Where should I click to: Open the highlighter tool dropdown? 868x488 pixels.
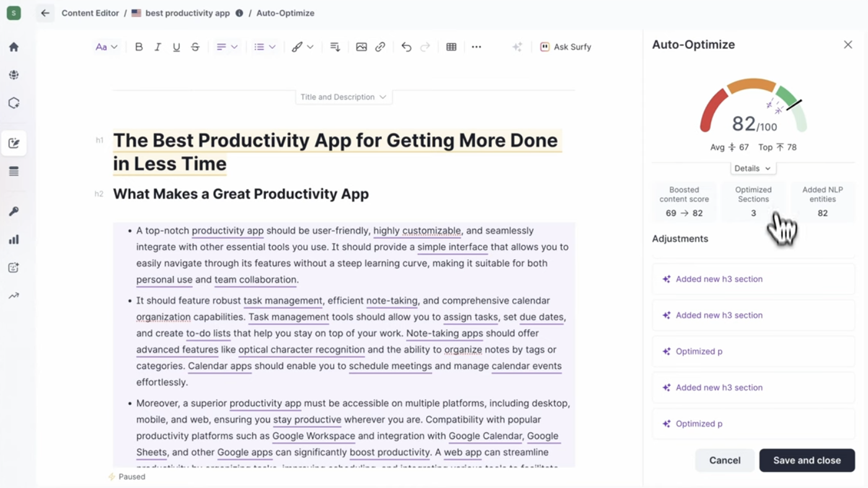[x=303, y=47]
